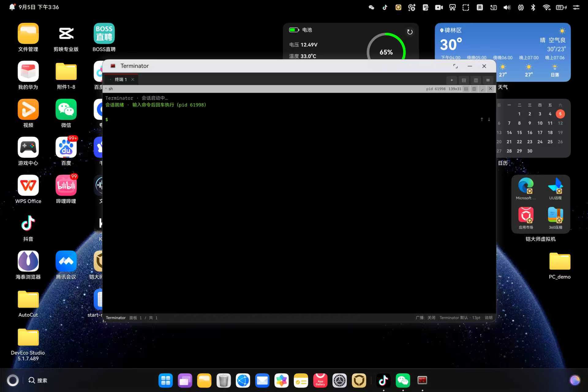Open the notification bell in top bar
The image size is (588, 392).
(12, 7)
